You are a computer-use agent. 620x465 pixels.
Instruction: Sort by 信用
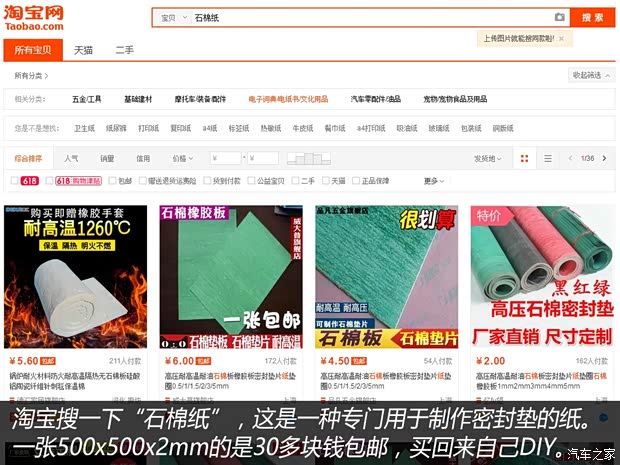click(143, 159)
